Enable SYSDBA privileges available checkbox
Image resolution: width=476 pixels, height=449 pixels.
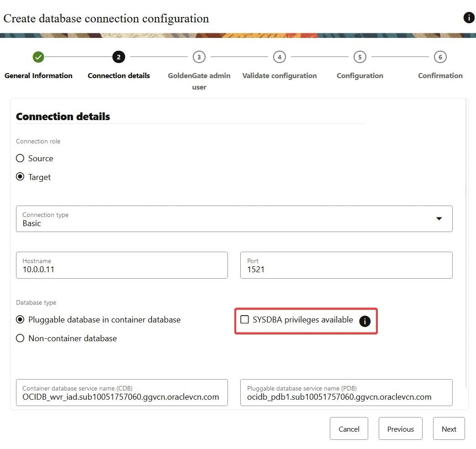click(245, 320)
